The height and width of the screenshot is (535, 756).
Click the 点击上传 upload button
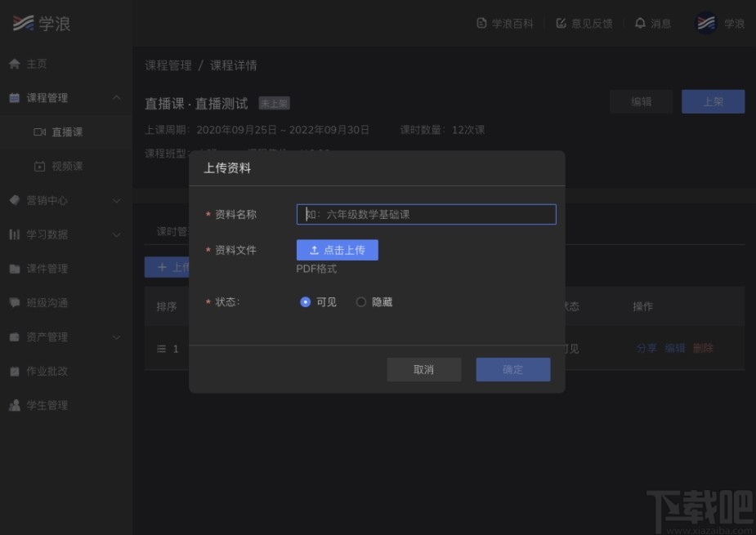pos(337,249)
